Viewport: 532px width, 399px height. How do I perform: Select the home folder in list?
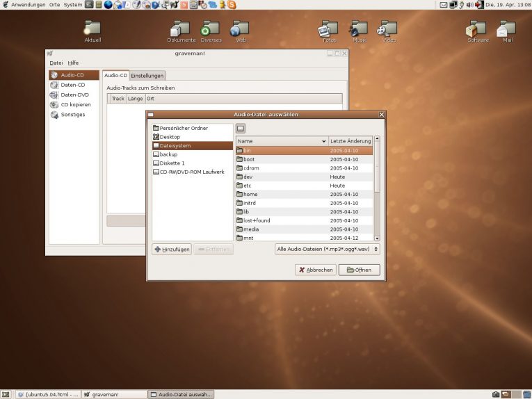(305, 194)
